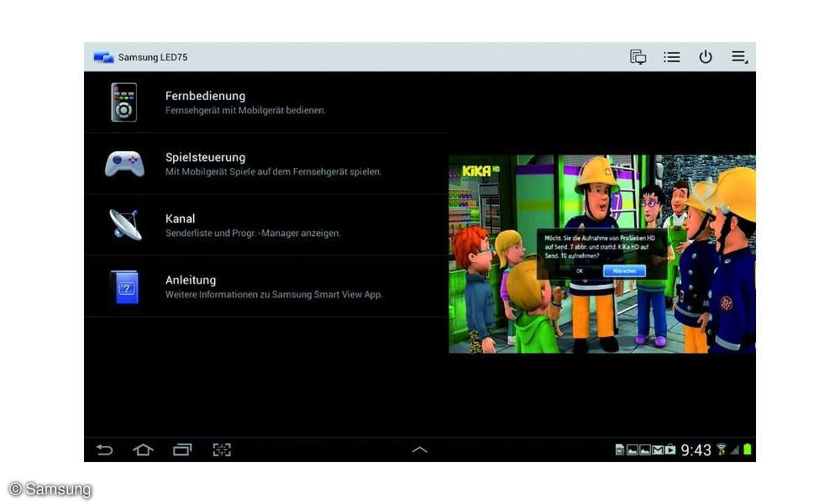Open the overflow menu icon at top right
This screenshot has width=840, height=504.
click(740, 57)
